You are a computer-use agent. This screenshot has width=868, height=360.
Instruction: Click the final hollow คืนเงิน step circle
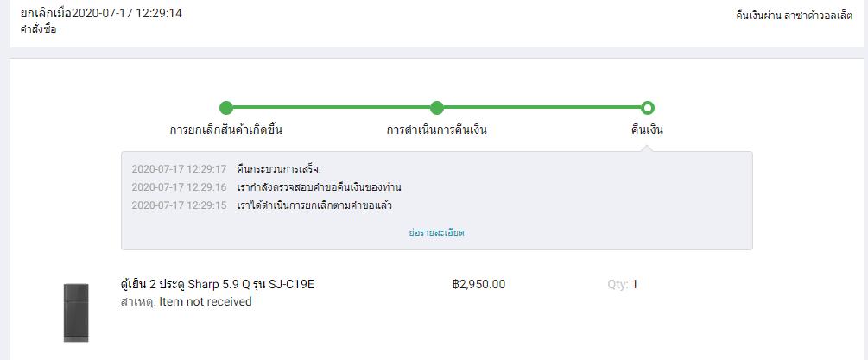click(648, 108)
